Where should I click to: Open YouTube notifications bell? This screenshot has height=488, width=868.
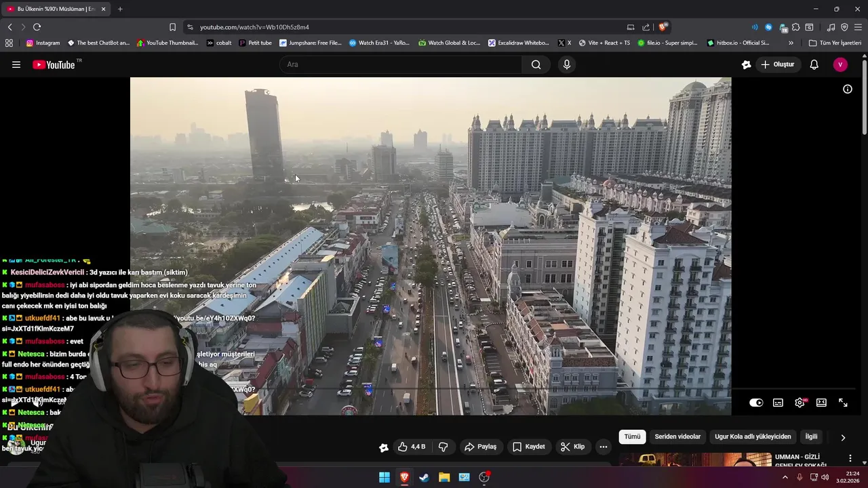[814, 64]
